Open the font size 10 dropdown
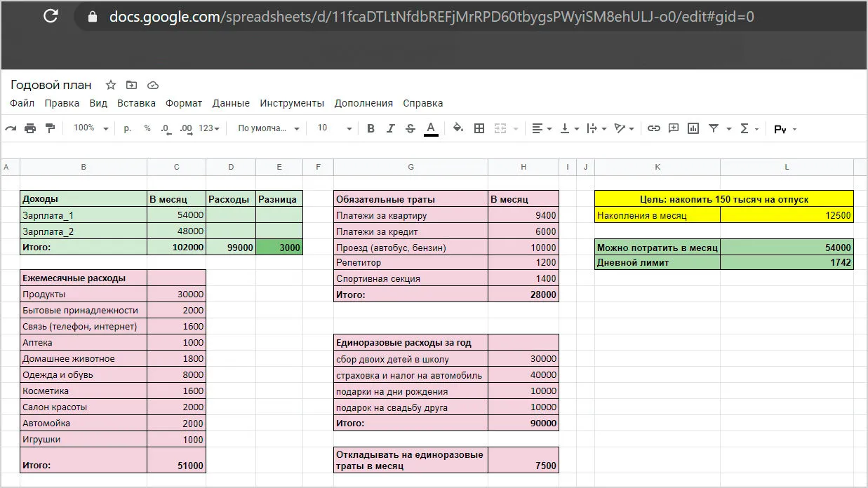This screenshot has width=868, height=488. (335, 128)
